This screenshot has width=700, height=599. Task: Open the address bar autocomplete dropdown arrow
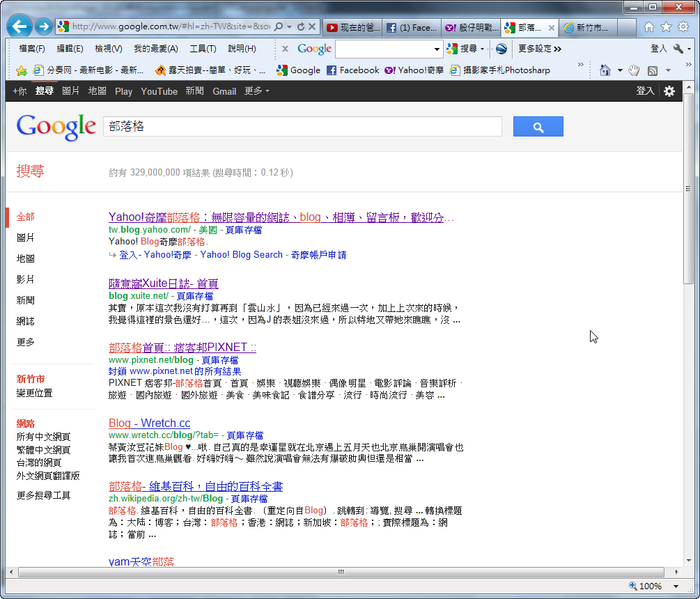pyautogui.click(x=289, y=26)
